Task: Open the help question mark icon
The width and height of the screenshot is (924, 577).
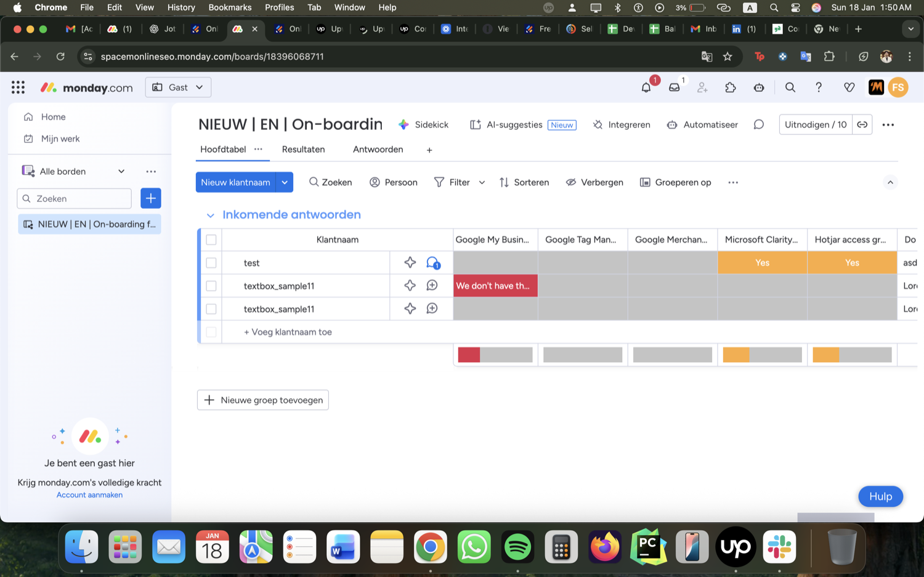Action: coord(819,87)
